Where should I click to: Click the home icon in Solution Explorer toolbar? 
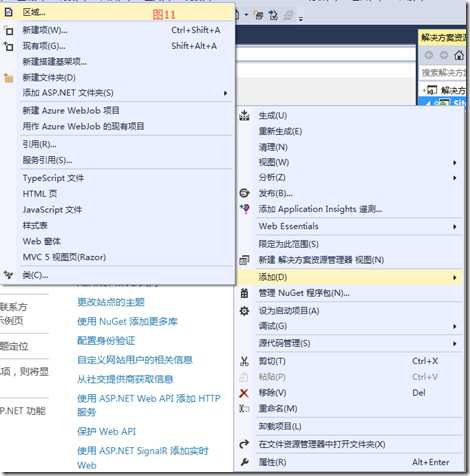pyautogui.click(x=459, y=55)
